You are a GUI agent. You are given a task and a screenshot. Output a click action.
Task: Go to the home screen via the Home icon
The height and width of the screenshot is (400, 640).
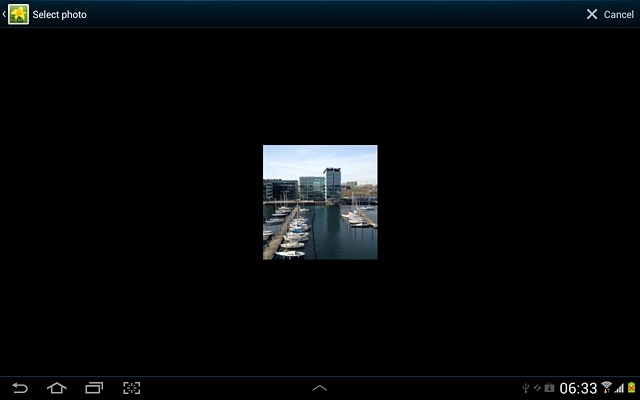56,388
